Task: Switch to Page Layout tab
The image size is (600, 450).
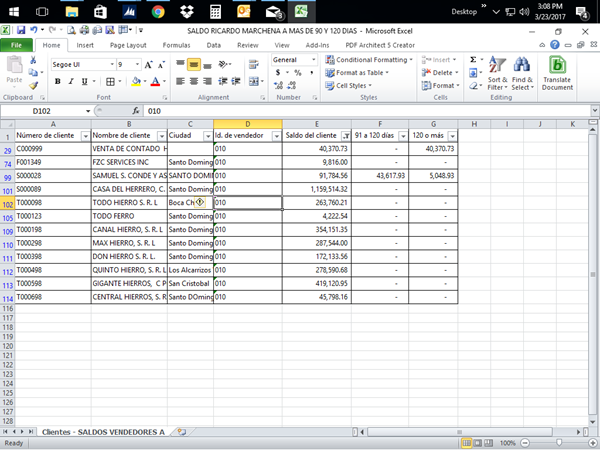Action: coord(128,45)
